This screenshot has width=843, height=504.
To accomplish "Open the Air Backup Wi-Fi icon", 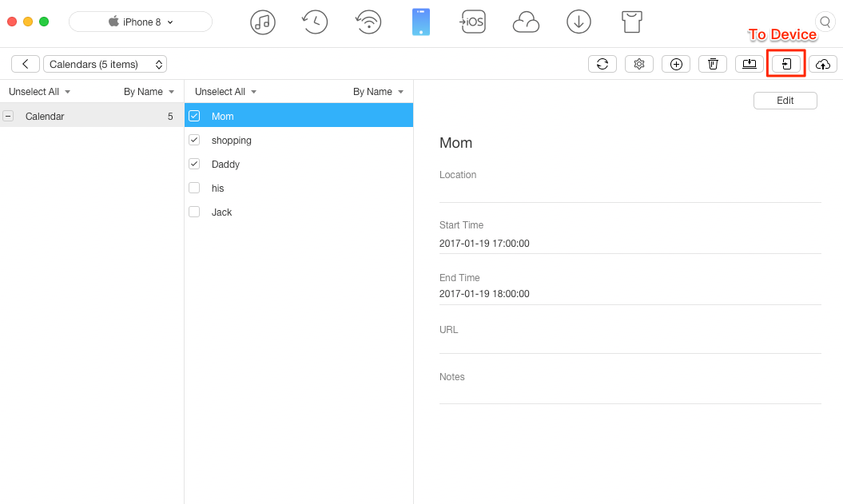I will point(368,22).
